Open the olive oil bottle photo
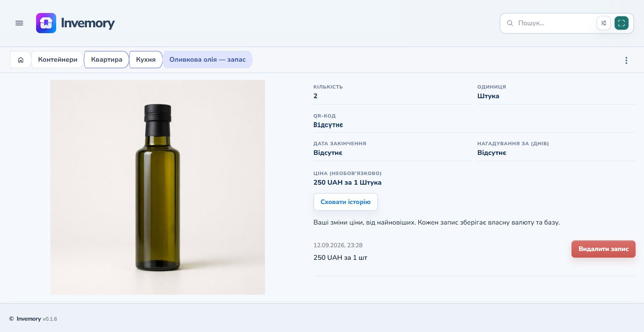644x332 pixels. [158, 187]
